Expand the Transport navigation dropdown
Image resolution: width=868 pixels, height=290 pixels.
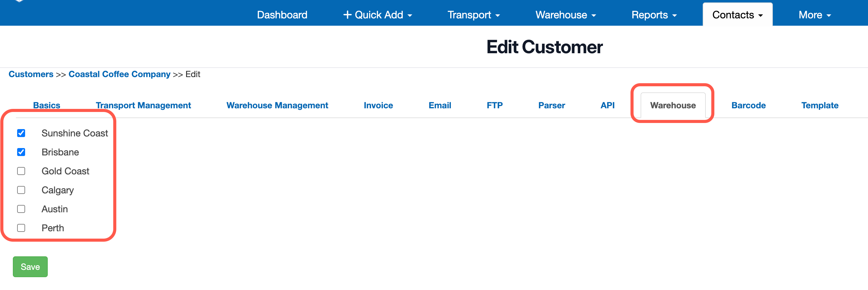click(x=473, y=14)
